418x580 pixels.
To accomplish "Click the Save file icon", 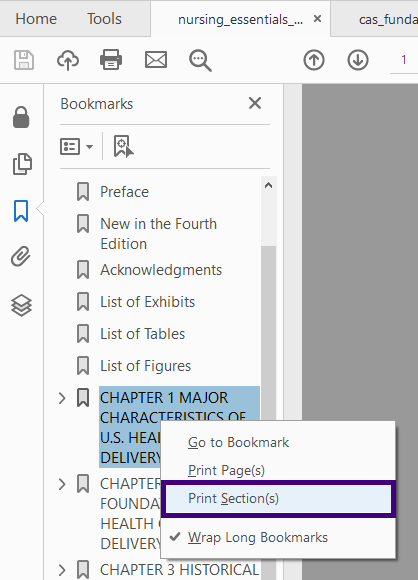I will coord(24,60).
